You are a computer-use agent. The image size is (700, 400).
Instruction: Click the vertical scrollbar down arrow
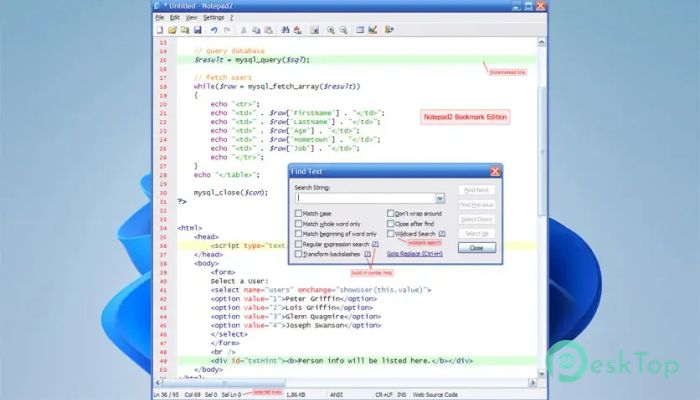(542, 374)
